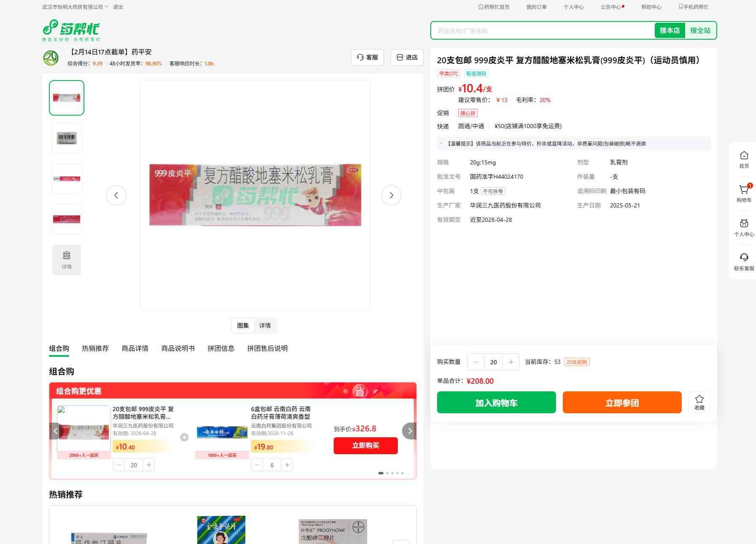Switch the image viewer to 图集
Image resolution: width=756 pixels, height=544 pixels.
click(243, 326)
